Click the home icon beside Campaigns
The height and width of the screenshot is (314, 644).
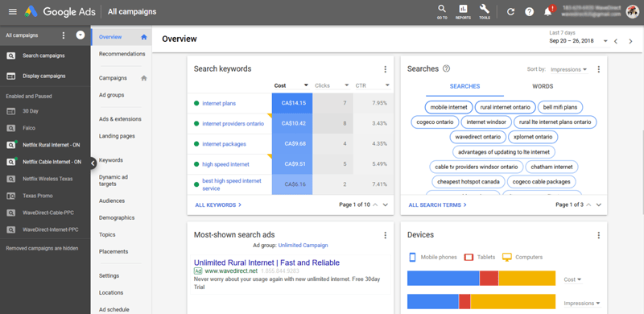144,78
